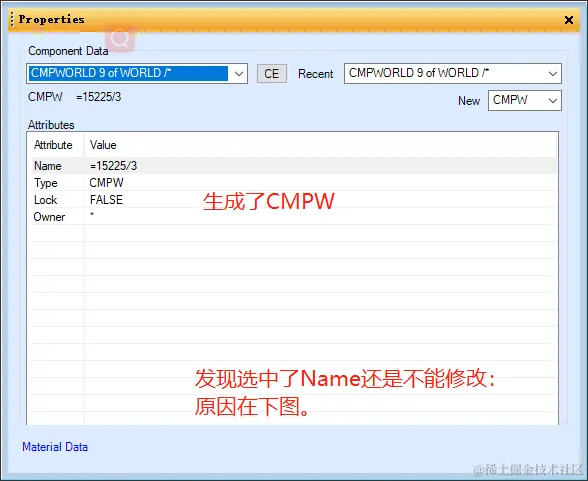
Task: Click the FALSE value in the Lock row
Action: pyautogui.click(x=106, y=200)
